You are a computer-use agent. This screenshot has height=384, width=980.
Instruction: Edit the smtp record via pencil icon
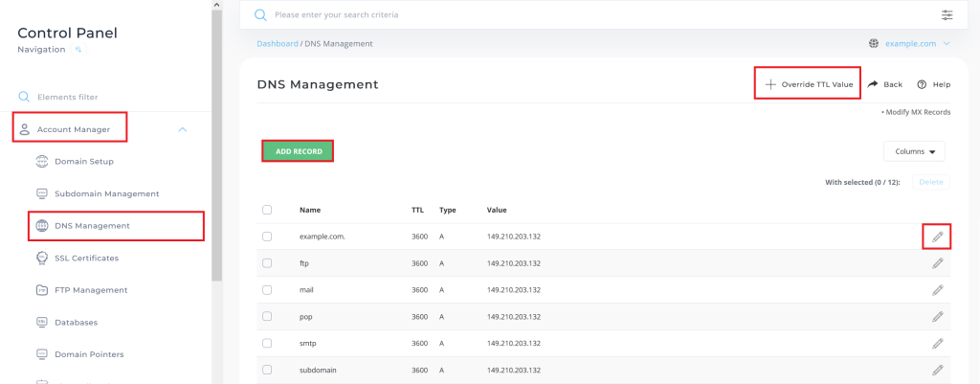click(x=937, y=343)
